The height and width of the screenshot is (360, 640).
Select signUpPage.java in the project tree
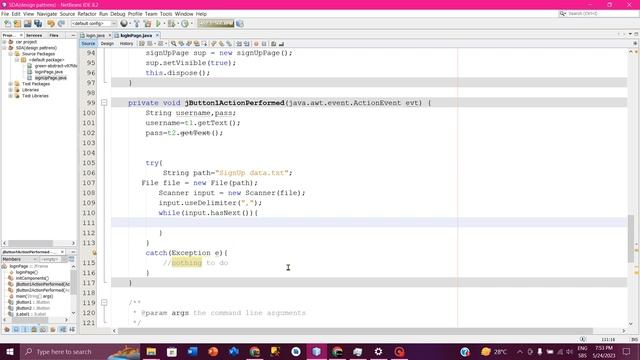click(50, 78)
